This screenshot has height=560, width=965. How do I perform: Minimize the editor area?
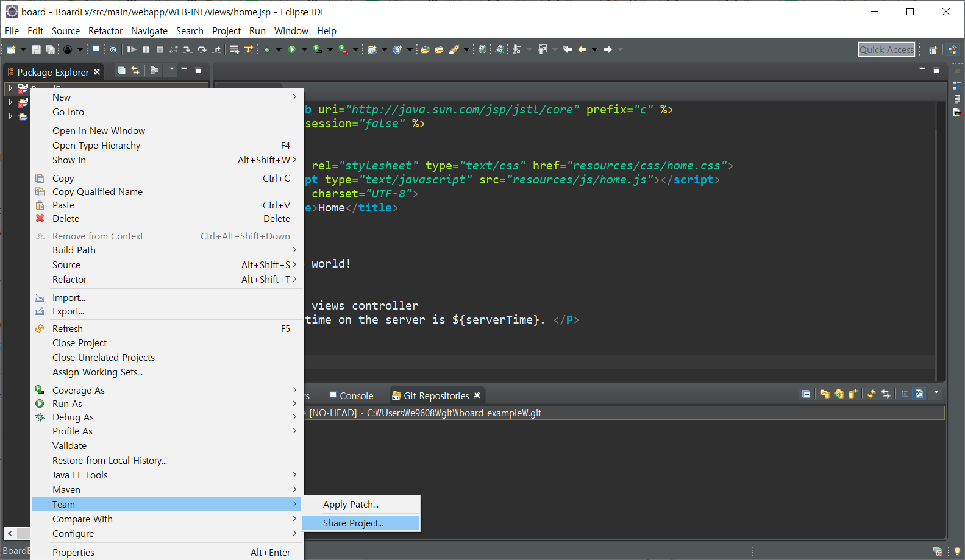(922, 69)
